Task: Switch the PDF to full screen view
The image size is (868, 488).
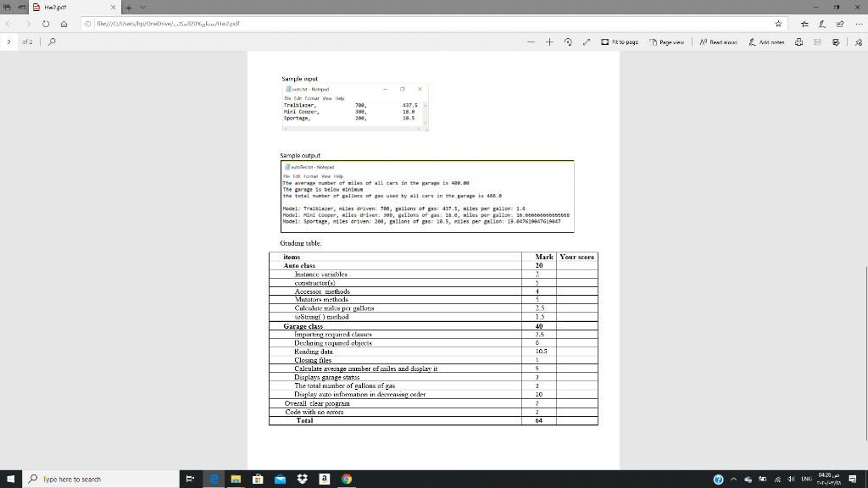Action: pos(587,42)
